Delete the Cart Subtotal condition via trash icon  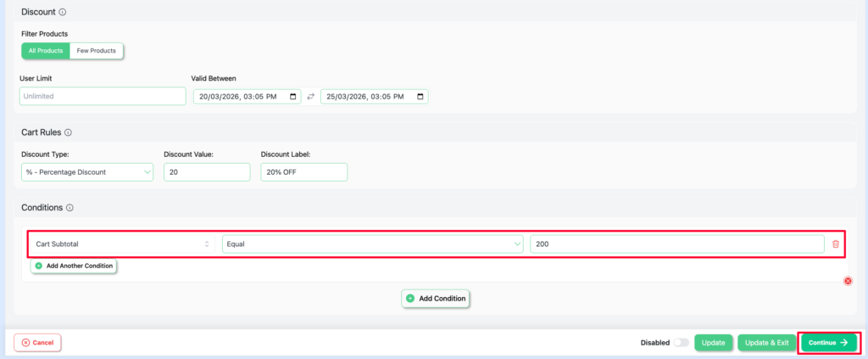836,244
